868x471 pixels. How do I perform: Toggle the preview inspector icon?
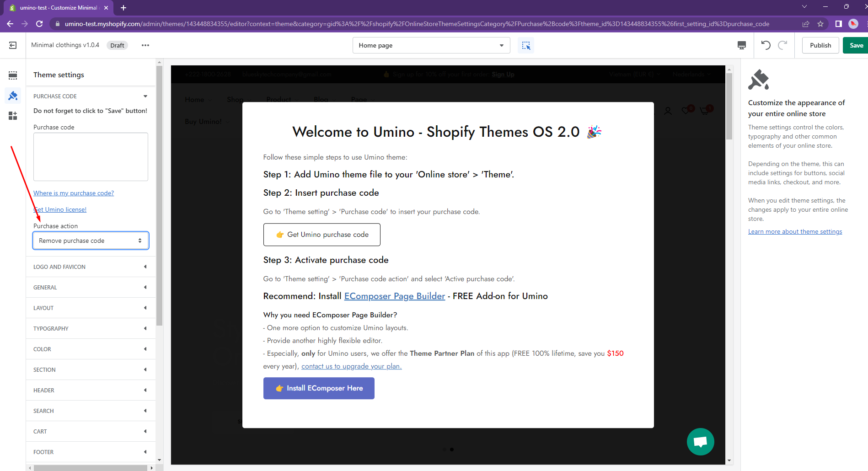tap(526, 45)
